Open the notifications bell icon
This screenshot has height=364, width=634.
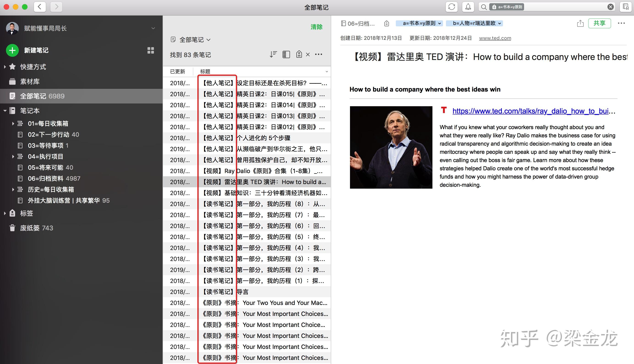[468, 7]
